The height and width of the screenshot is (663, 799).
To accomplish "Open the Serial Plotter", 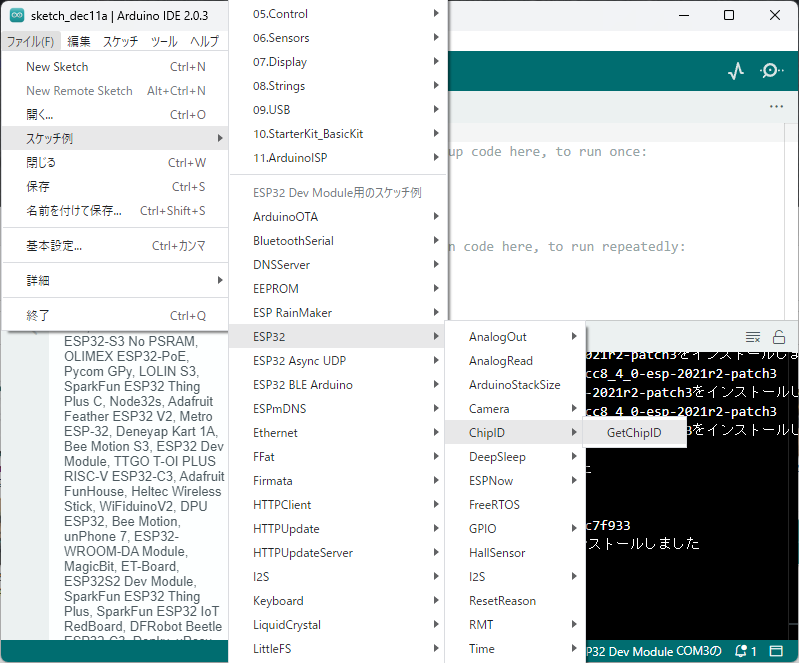I will tap(736, 71).
